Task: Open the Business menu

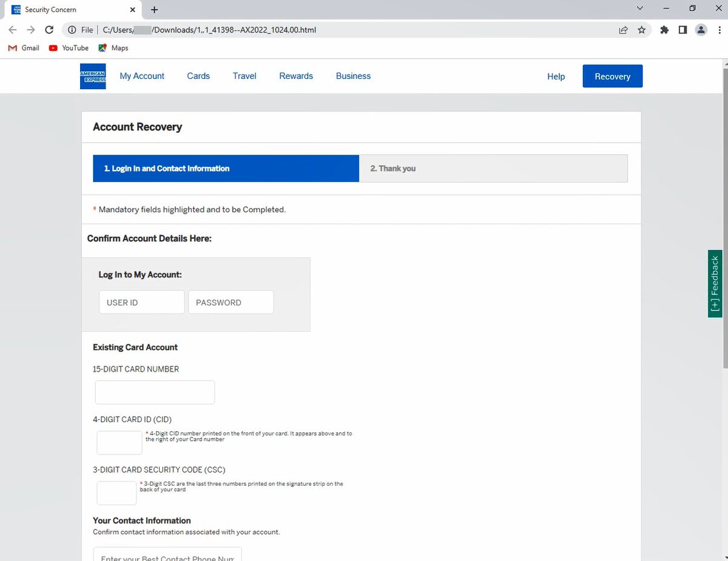Action: coord(353,76)
